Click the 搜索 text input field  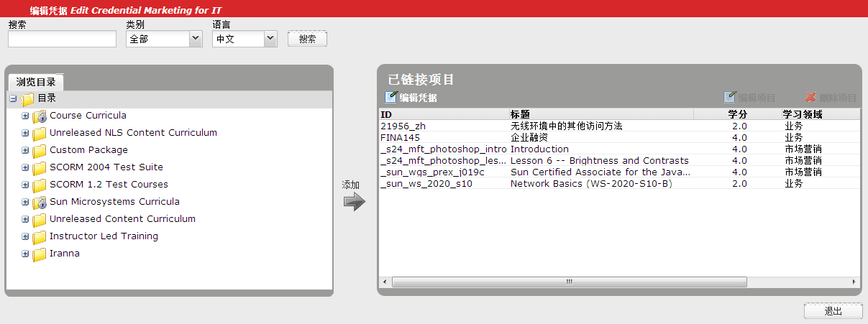[x=62, y=39]
